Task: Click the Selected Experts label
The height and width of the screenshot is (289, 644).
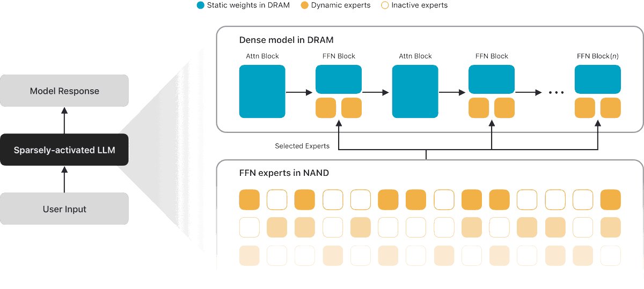Action: (x=302, y=146)
